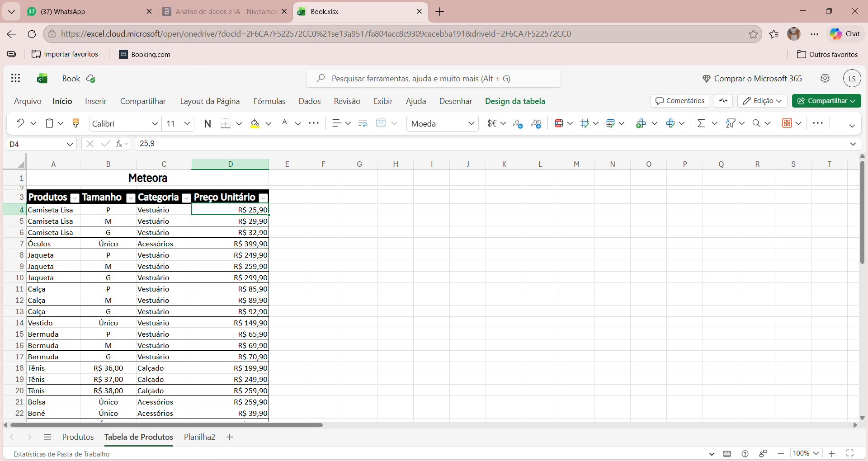The image size is (868, 461).
Task: Switch to the Inserir tab
Action: [x=96, y=101]
